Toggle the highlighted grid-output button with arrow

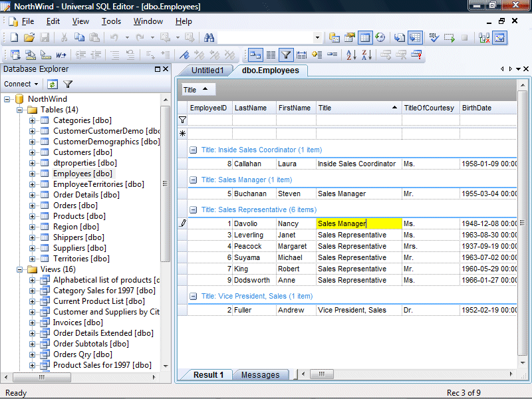(x=415, y=38)
